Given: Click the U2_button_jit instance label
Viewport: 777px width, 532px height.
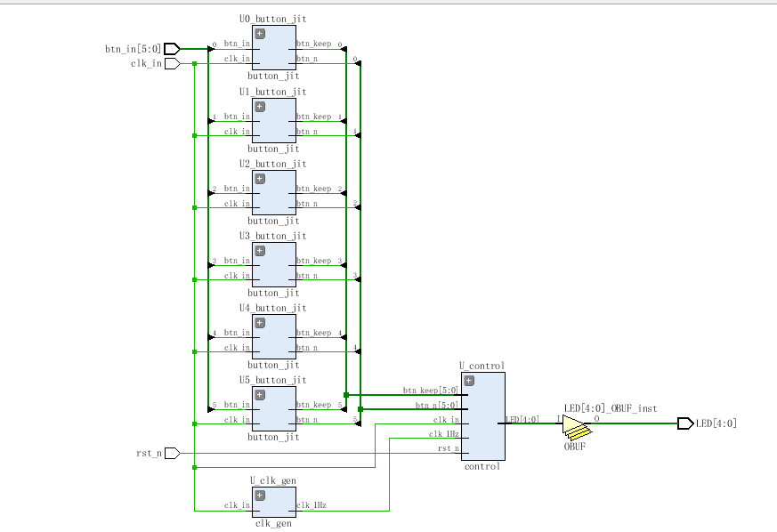Looking at the screenshot, I should pos(273,164).
